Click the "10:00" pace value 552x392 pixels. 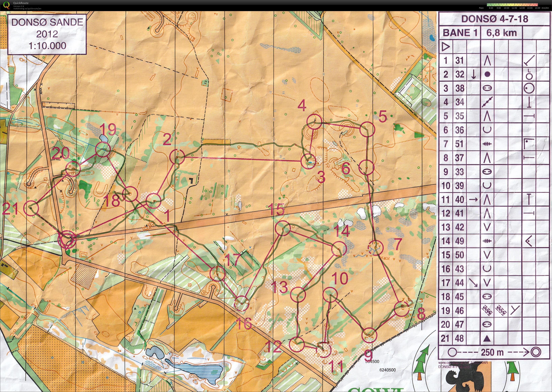[x=507, y=8]
